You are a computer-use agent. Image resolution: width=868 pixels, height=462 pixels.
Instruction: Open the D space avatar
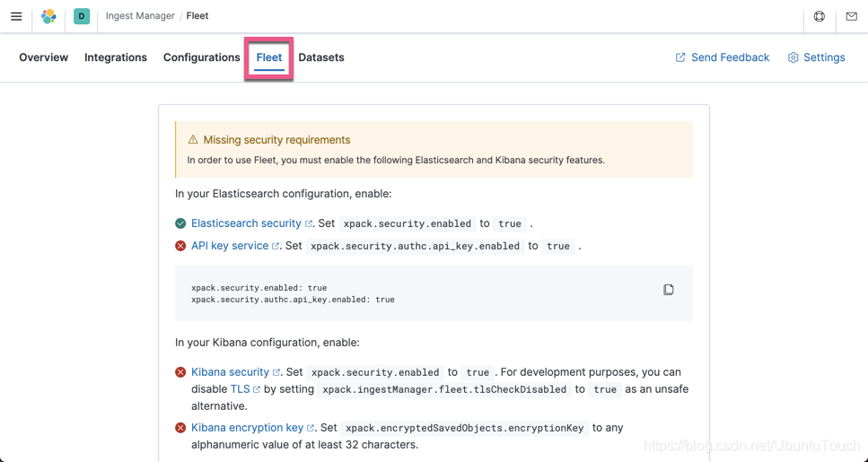click(82, 16)
